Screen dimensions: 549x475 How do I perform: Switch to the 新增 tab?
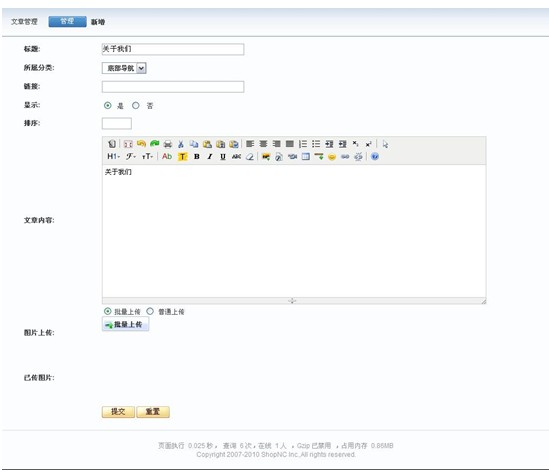point(98,22)
